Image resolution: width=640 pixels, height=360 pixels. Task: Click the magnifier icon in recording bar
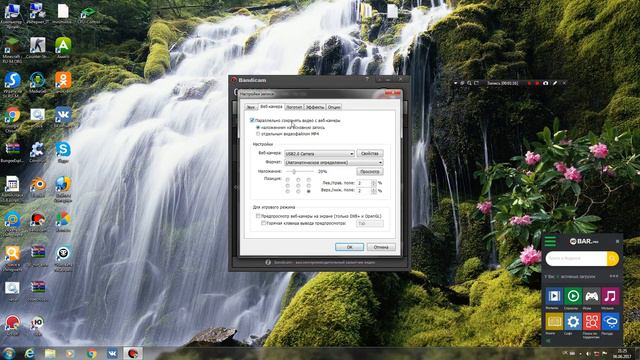[x=469, y=83]
